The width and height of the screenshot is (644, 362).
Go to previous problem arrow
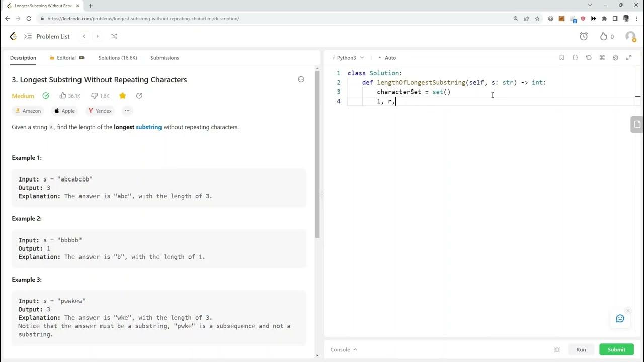click(x=84, y=36)
